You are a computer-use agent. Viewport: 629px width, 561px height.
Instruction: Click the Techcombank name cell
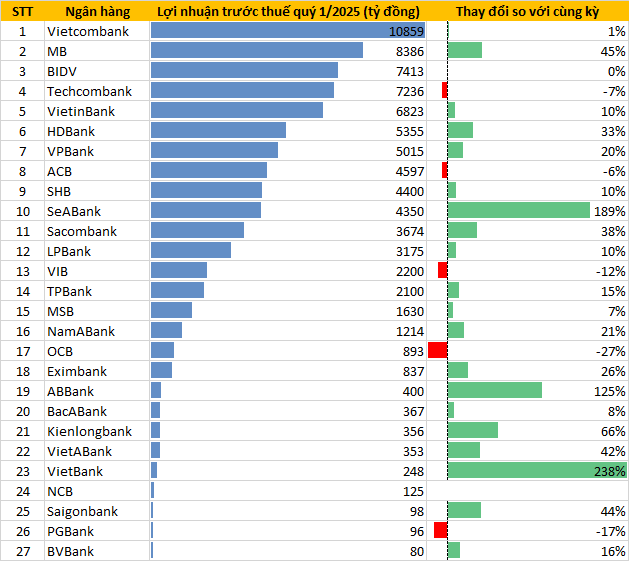pos(89,91)
